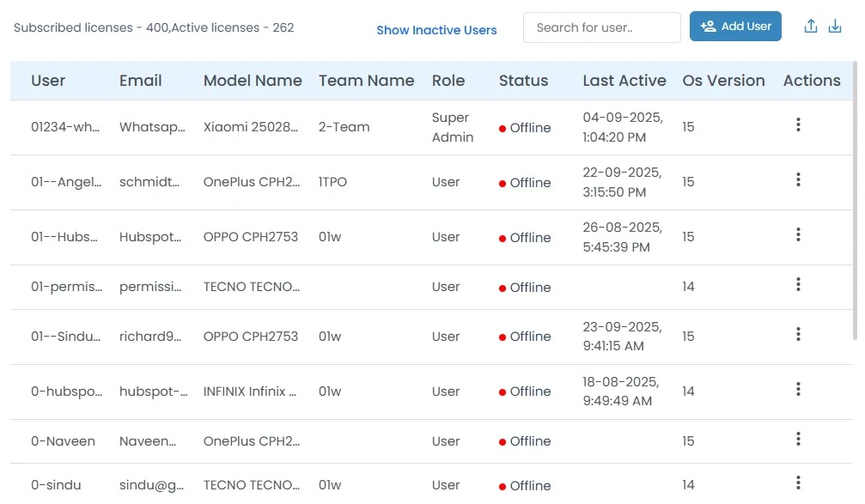865x504 pixels.
Task: Open actions menu for 01--Sindu user row
Action: click(x=798, y=335)
